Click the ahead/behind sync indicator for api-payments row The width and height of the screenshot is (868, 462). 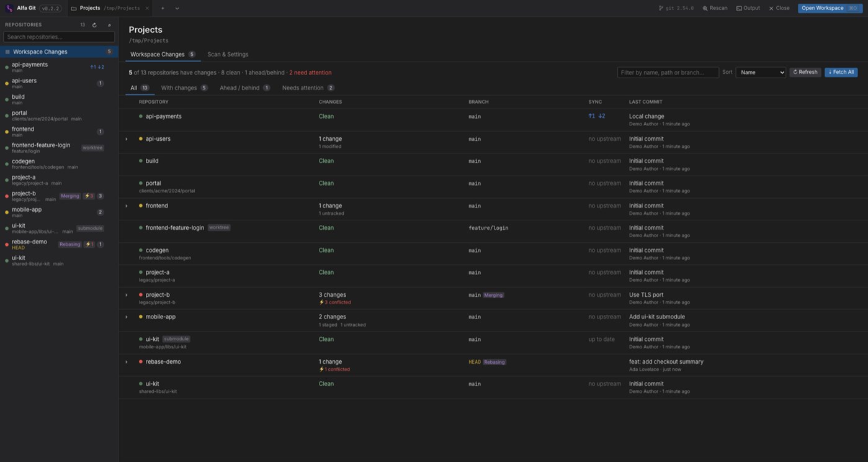(x=597, y=116)
